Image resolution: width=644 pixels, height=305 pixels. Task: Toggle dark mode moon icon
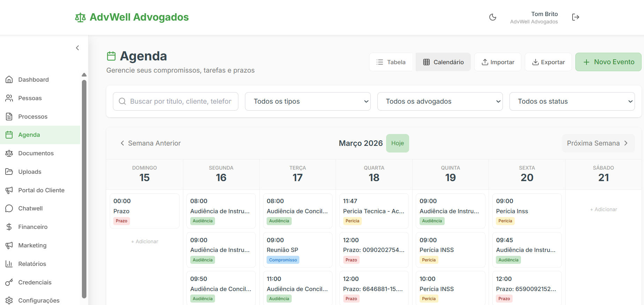pyautogui.click(x=493, y=17)
